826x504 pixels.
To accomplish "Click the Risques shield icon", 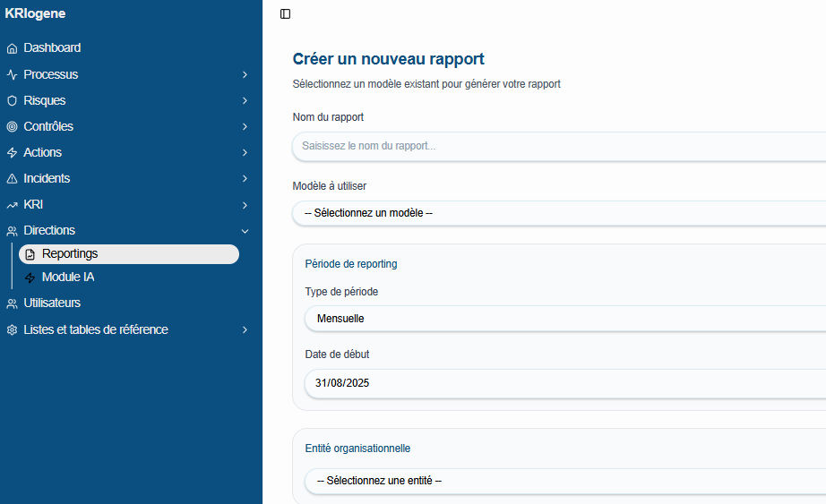I will (x=12, y=100).
